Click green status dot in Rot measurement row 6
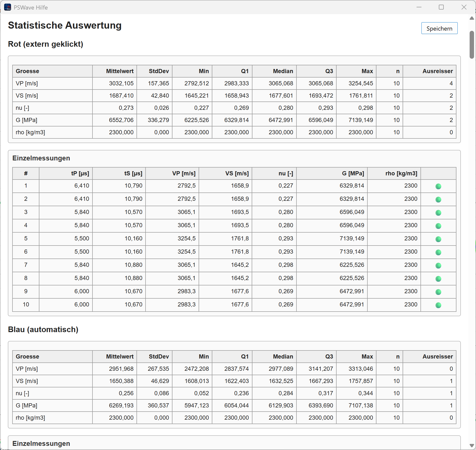476x450 pixels. click(438, 252)
